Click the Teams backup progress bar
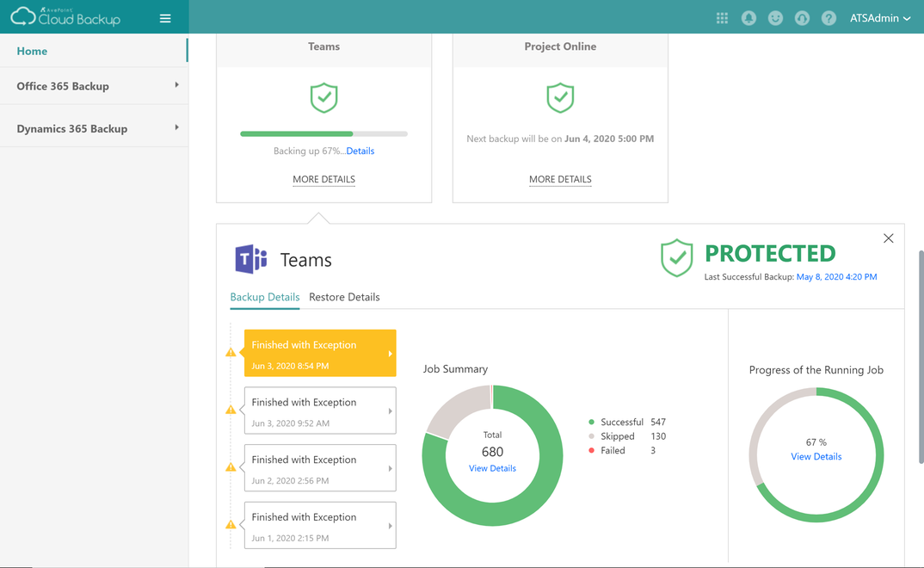This screenshot has height=568, width=924. coord(323,133)
